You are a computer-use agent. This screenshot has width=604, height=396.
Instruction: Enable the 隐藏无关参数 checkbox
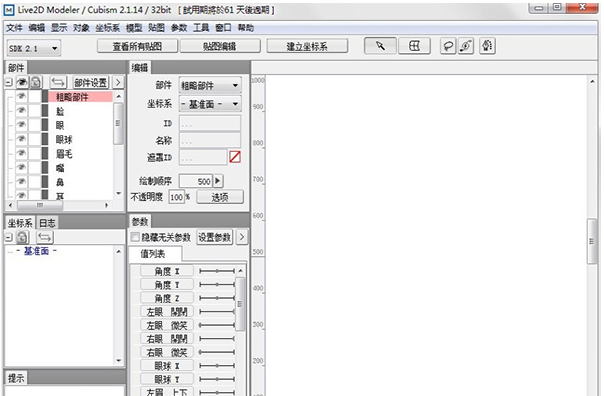coord(135,237)
